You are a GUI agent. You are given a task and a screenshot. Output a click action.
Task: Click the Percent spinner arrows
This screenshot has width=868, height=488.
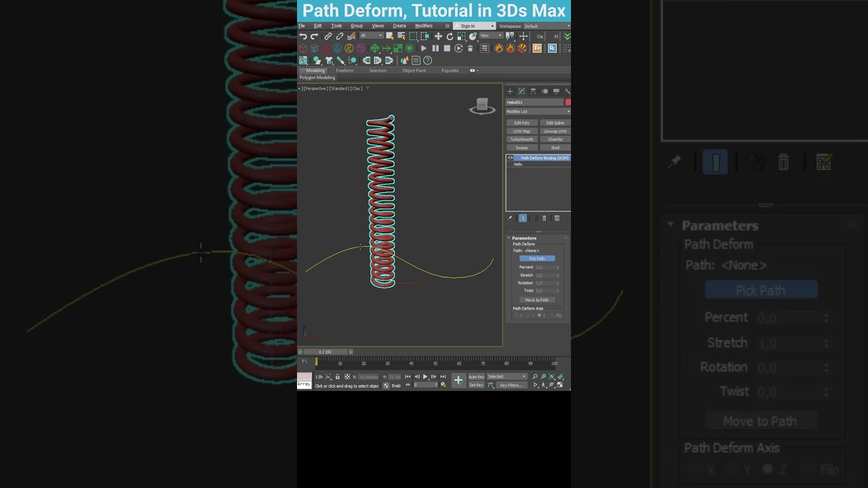[x=557, y=267]
